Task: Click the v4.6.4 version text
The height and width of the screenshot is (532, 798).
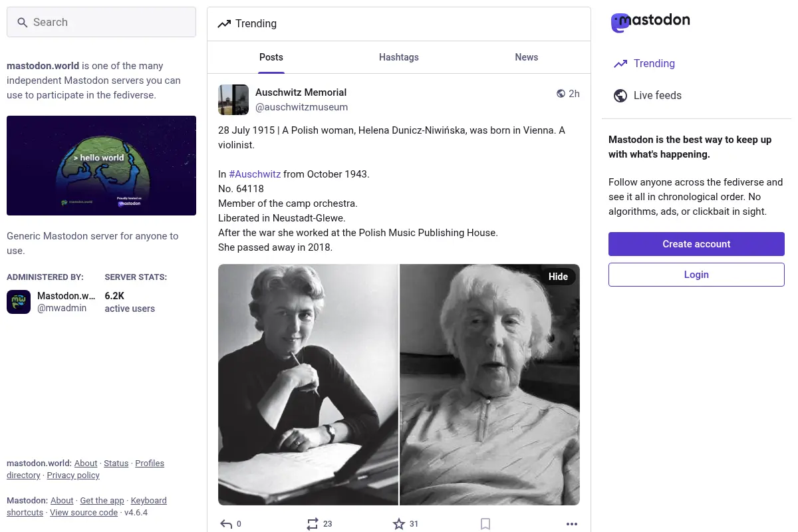Action: (136, 513)
